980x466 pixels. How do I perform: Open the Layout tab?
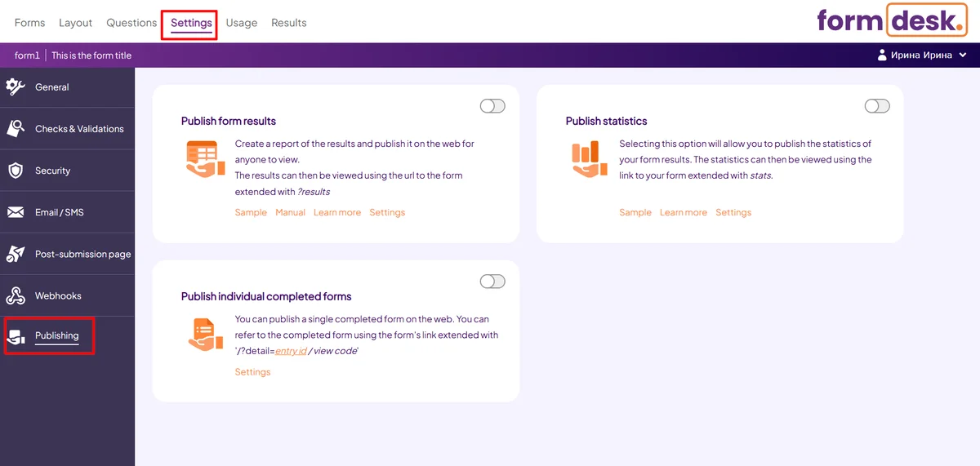[75, 23]
